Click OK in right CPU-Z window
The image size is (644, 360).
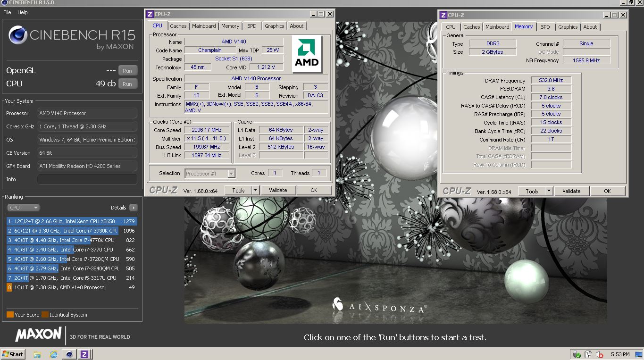click(x=607, y=191)
